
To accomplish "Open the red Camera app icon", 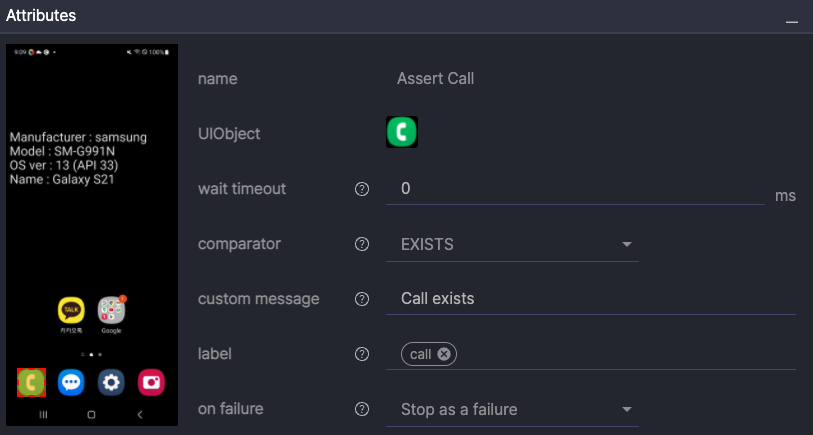I will tap(151, 381).
